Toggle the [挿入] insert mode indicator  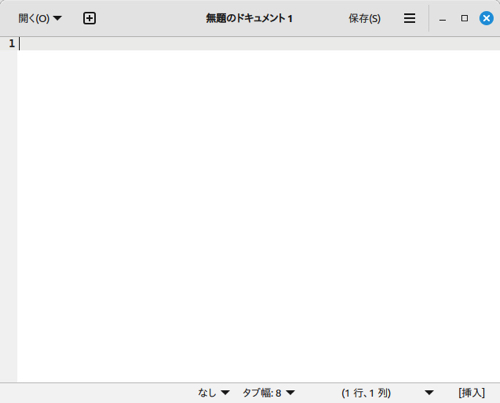coord(472,393)
